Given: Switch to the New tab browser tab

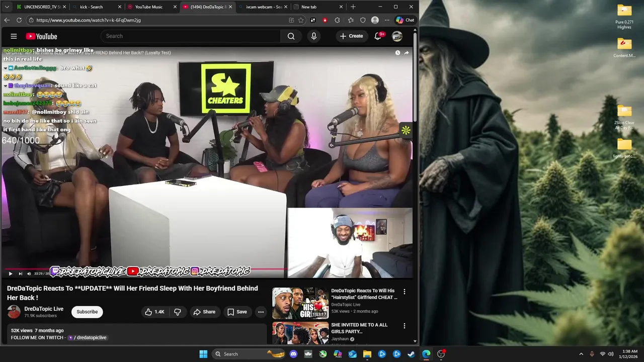Looking at the screenshot, I should pos(317,7).
